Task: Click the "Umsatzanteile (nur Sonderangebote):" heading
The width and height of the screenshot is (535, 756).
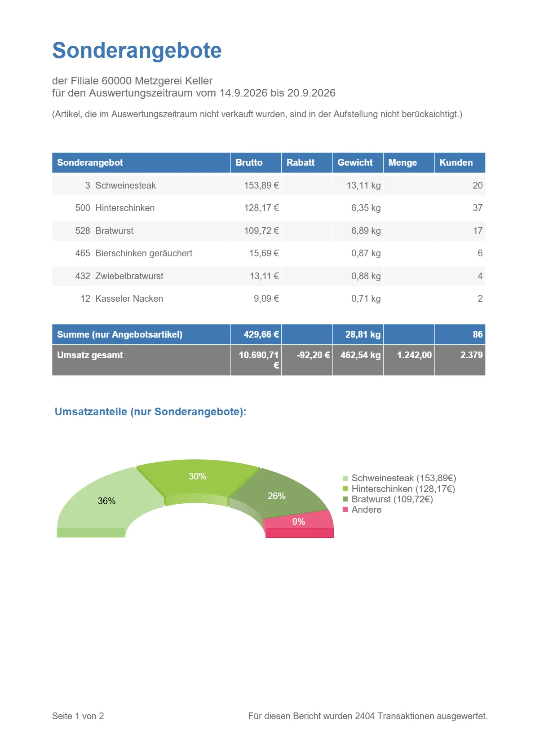Action: pyautogui.click(x=150, y=412)
